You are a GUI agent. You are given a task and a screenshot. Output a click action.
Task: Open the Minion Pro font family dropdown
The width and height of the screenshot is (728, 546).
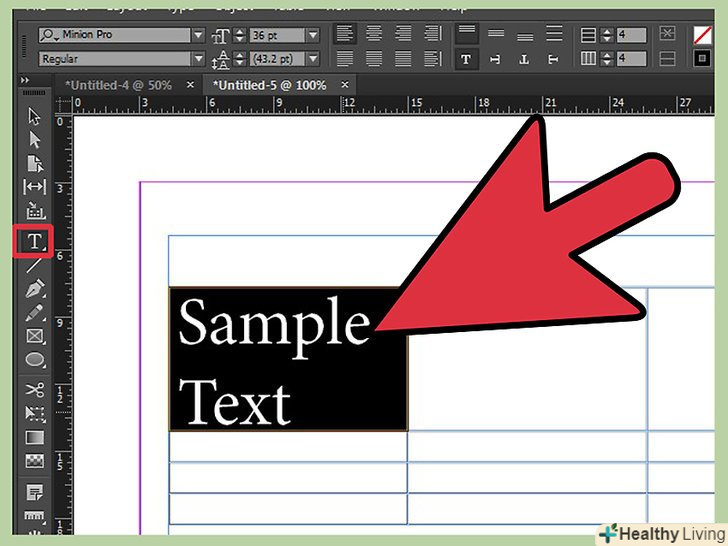pos(198,35)
